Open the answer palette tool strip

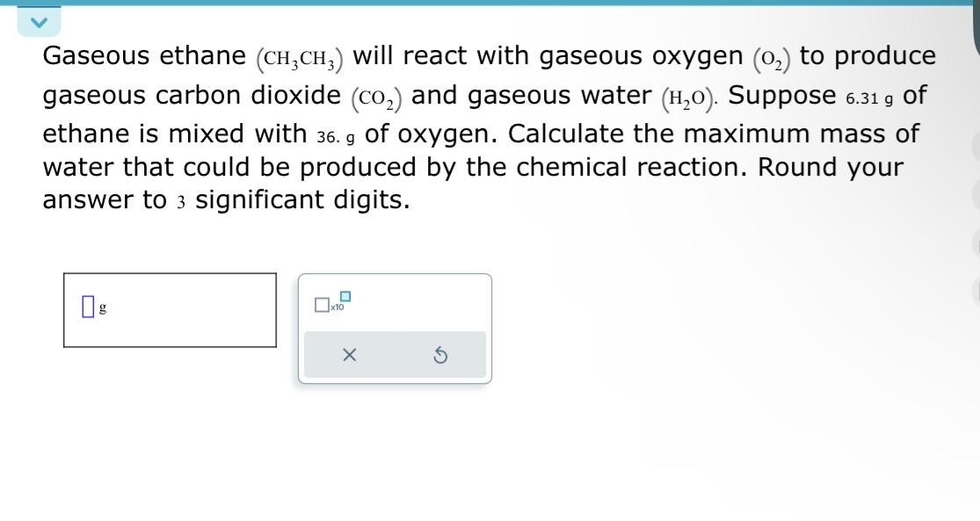(395, 328)
